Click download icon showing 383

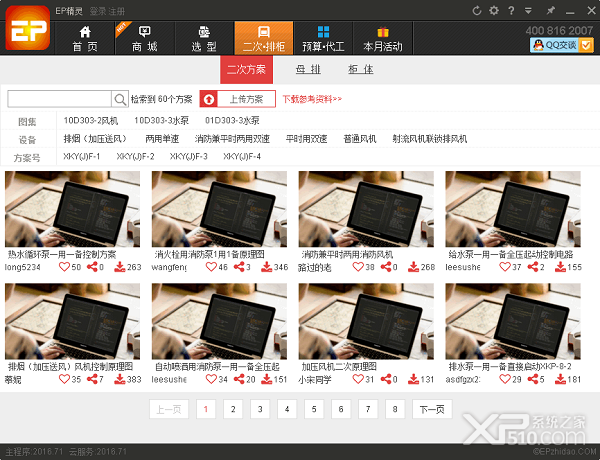120,379
